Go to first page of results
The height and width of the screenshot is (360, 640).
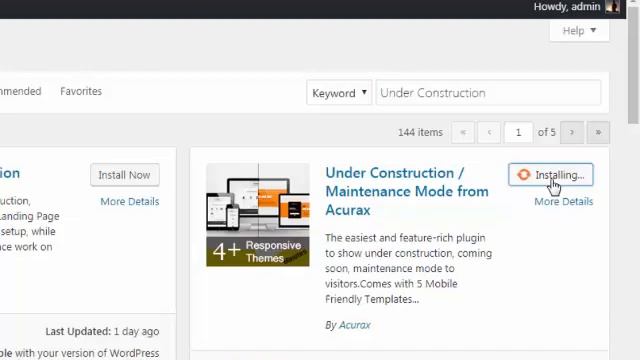point(463,132)
